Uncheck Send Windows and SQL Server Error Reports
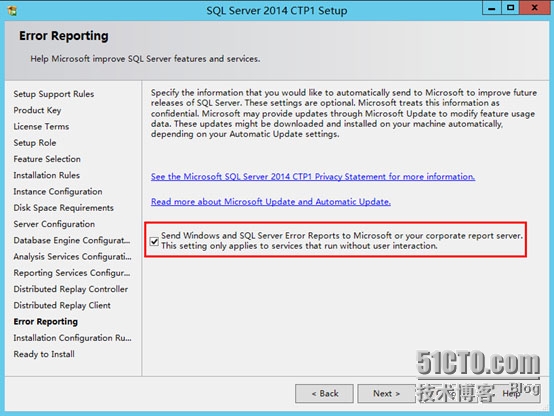The image size is (554, 416). tap(154, 241)
